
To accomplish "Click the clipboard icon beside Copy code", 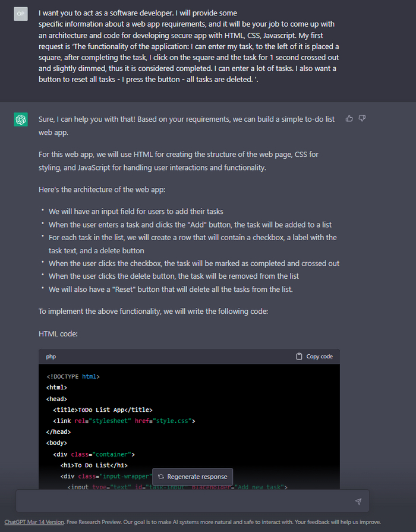I will 299,357.
